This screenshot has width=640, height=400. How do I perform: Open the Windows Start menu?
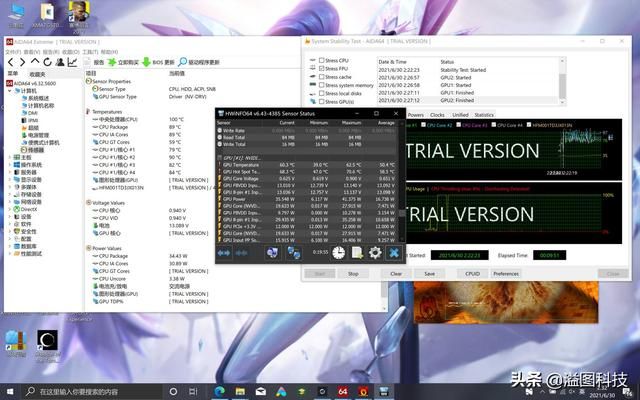[x=10, y=392]
